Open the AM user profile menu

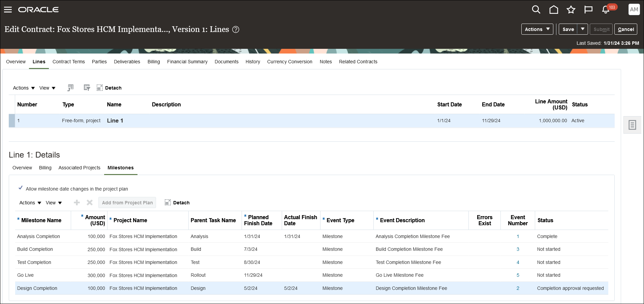[x=634, y=9]
